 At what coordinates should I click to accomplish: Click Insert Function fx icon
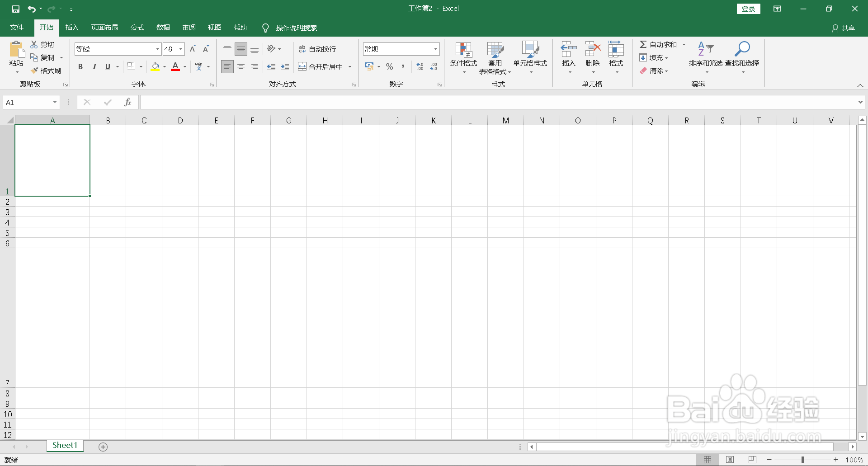[127, 102]
